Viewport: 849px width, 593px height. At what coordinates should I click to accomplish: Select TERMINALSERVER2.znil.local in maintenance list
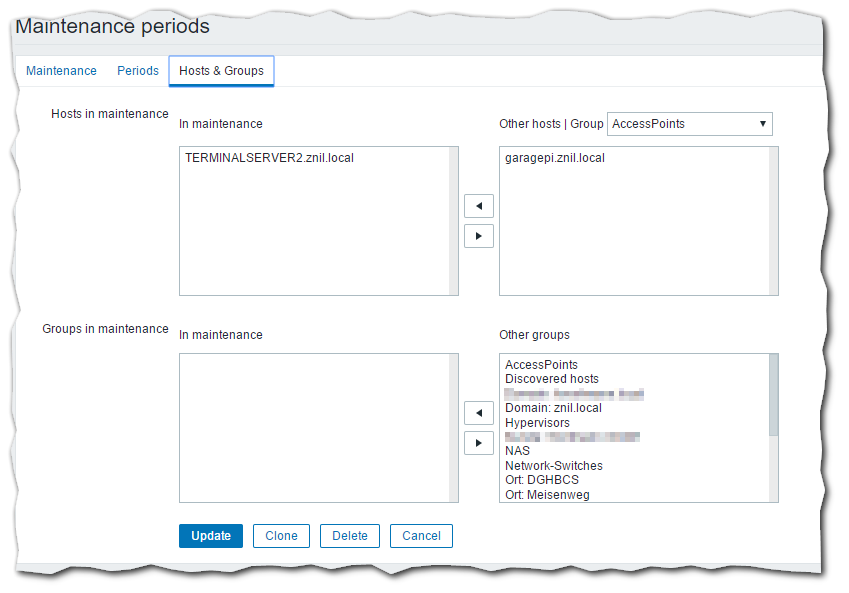coord(269,158)
